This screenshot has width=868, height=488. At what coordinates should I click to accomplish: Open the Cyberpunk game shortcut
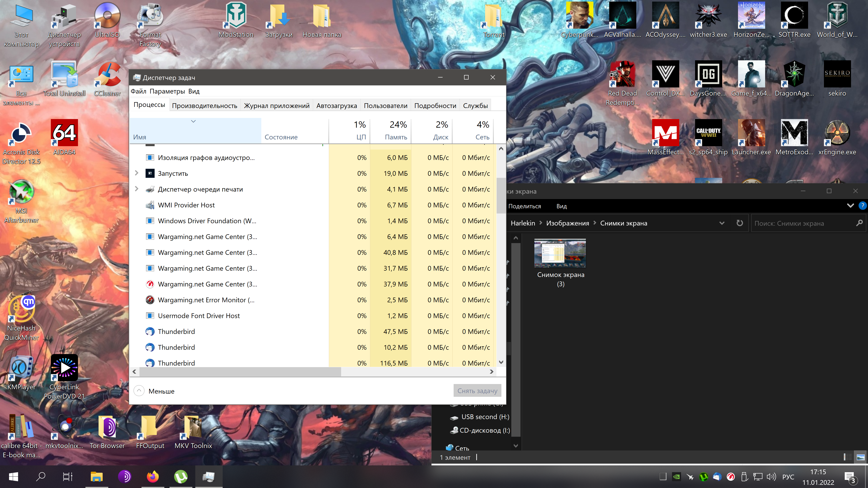579,20
